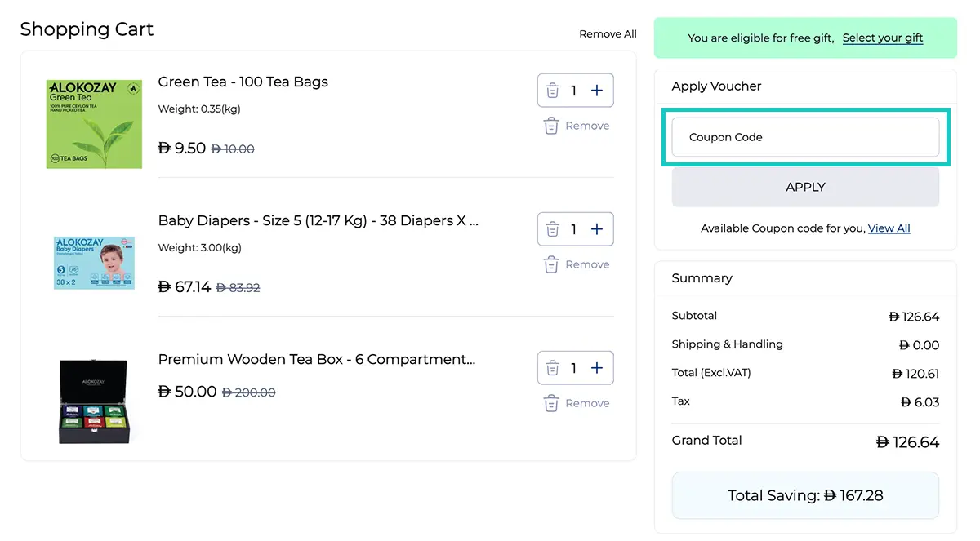Click Wooden Tea Box price 50.00
980x541 pixels.
[x=187, y=392]
